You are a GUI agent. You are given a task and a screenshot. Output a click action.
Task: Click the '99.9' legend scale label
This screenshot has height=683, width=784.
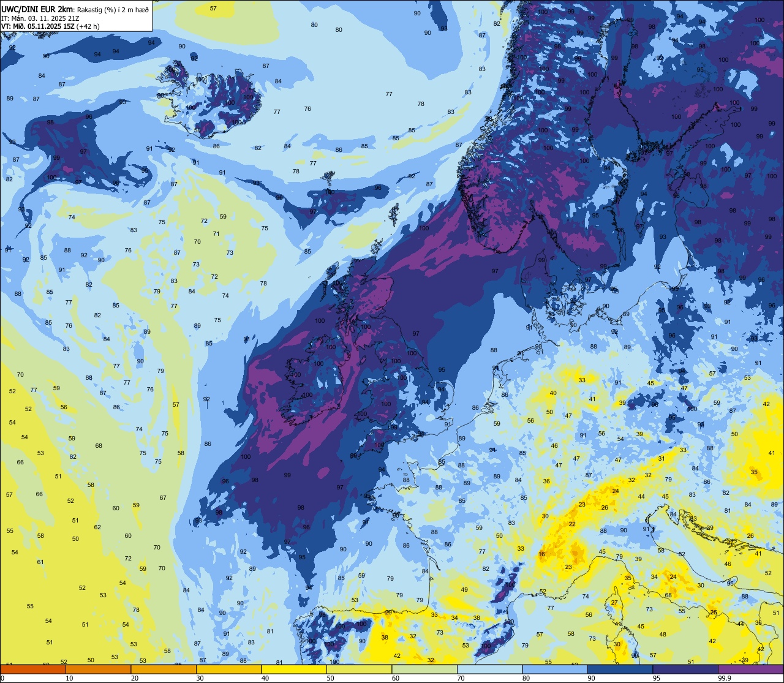[724, 678]
